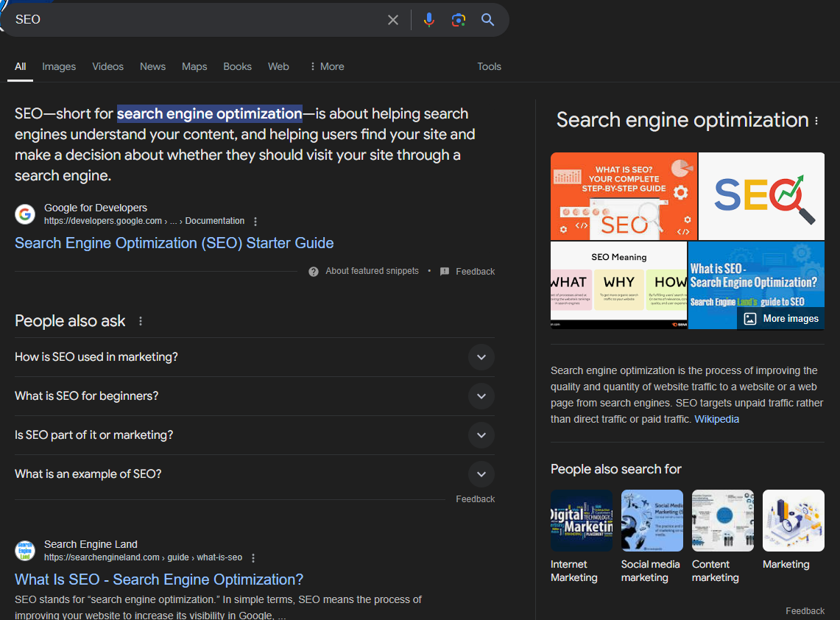Select Marketing related search thumbnail
This screenshot has height=620, width=840.
pos(794,521)
